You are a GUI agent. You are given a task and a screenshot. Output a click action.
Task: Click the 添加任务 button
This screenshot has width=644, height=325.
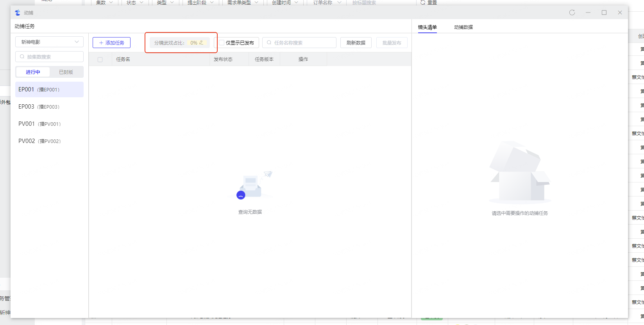pyautogui.click(x=111, y=43)
